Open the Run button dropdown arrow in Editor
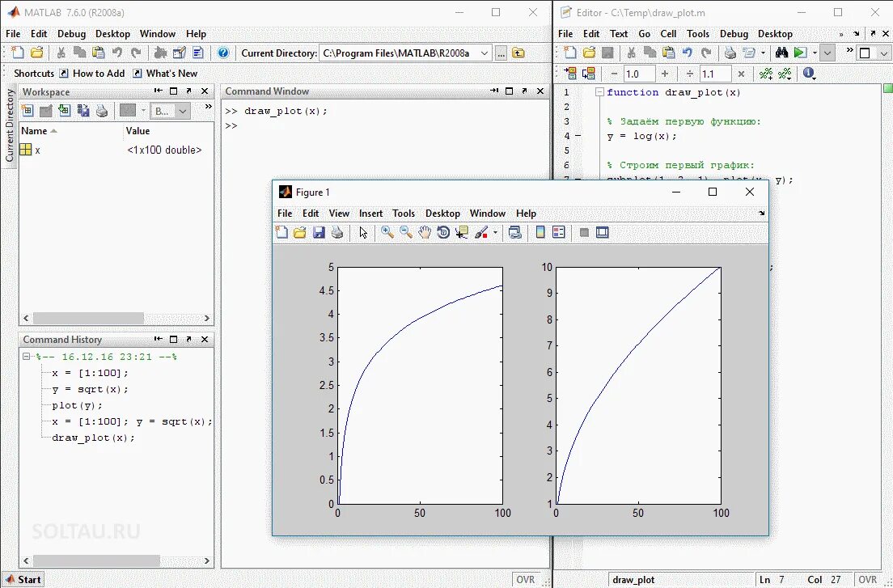Image resolution: width=893 pixels, height=588 pixels. click(x=815, y=53)
